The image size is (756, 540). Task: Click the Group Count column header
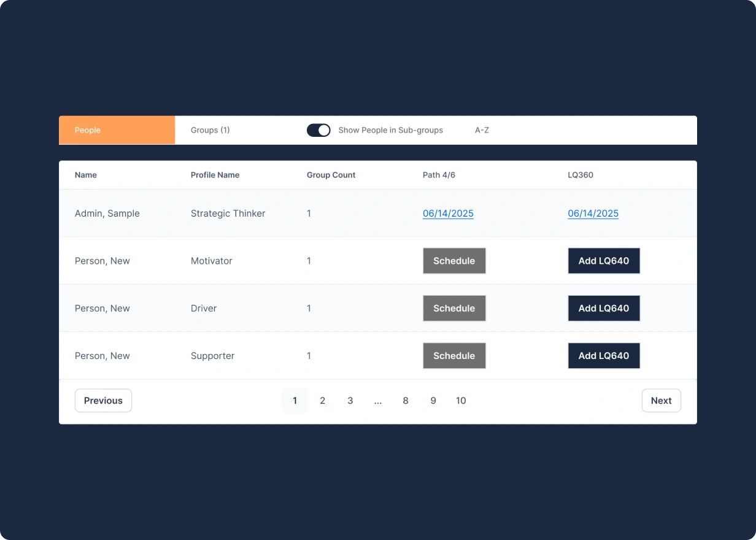point(331,175)
